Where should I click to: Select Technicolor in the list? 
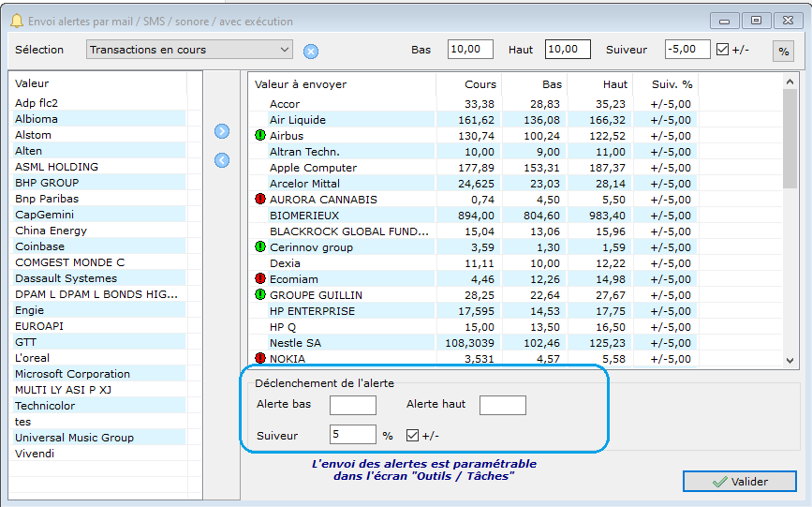[x=97, y=406]
